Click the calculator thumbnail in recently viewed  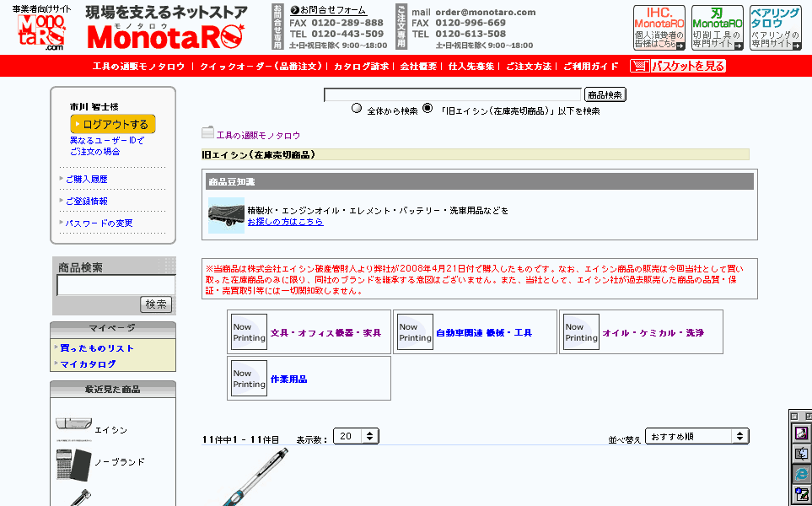[72, 462]
